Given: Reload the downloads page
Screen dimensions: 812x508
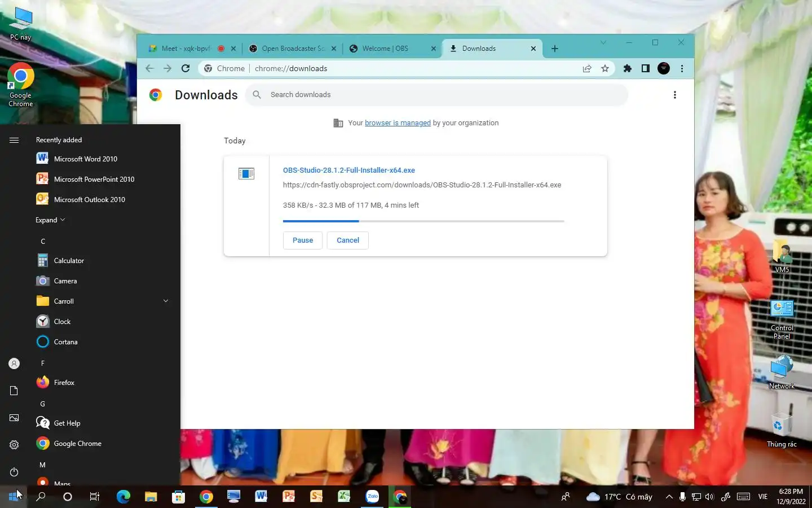Looking at the screenshot, I should point(186,68).
